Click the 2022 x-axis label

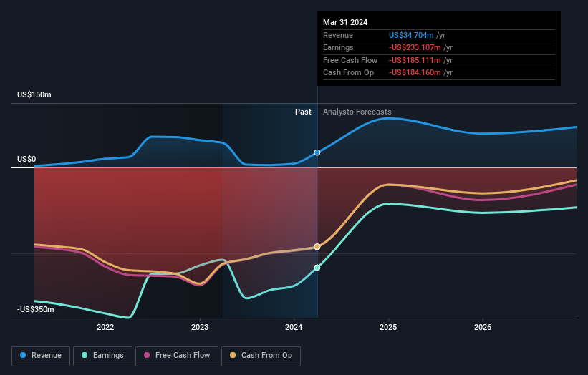pyautogui.click(x=105, y=327)
